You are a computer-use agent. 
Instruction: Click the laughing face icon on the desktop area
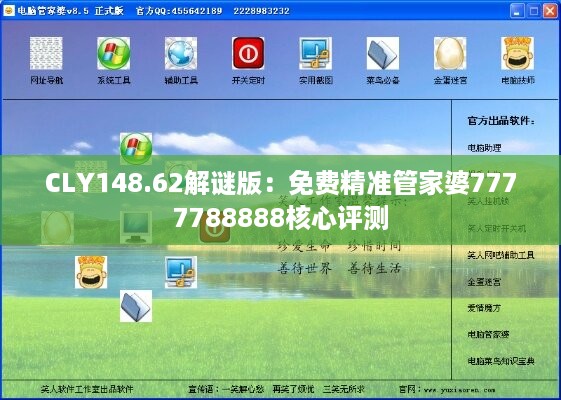(x=91, y=272)
